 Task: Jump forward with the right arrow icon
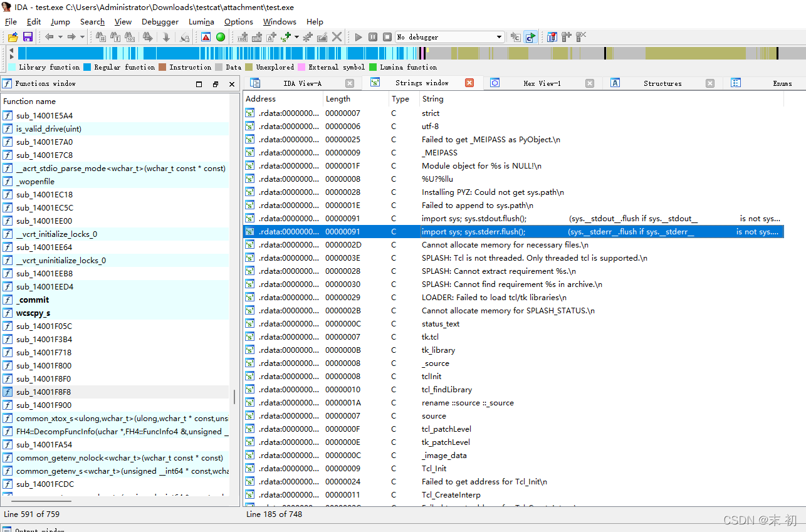[x=71, y=37]
